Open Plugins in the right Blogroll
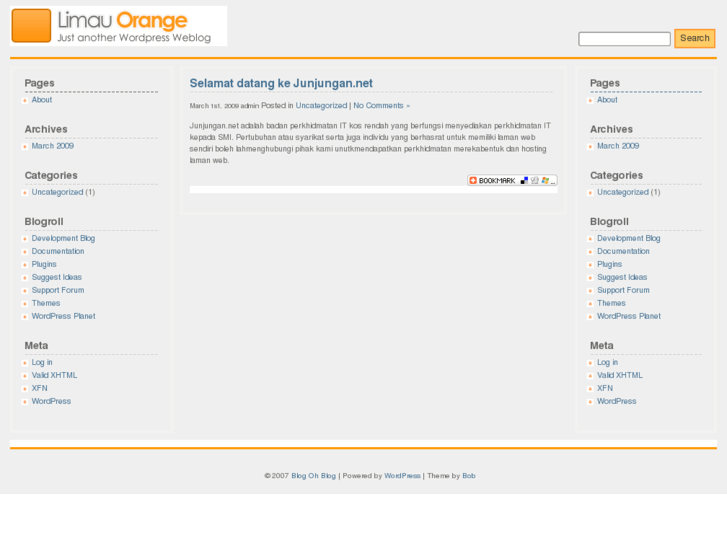 click(610, 264)
